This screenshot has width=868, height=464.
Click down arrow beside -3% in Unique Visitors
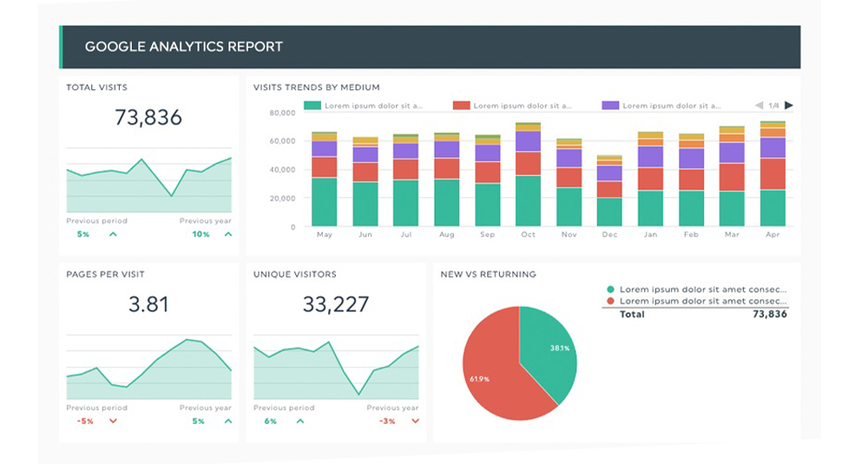[x=415, y=422]
